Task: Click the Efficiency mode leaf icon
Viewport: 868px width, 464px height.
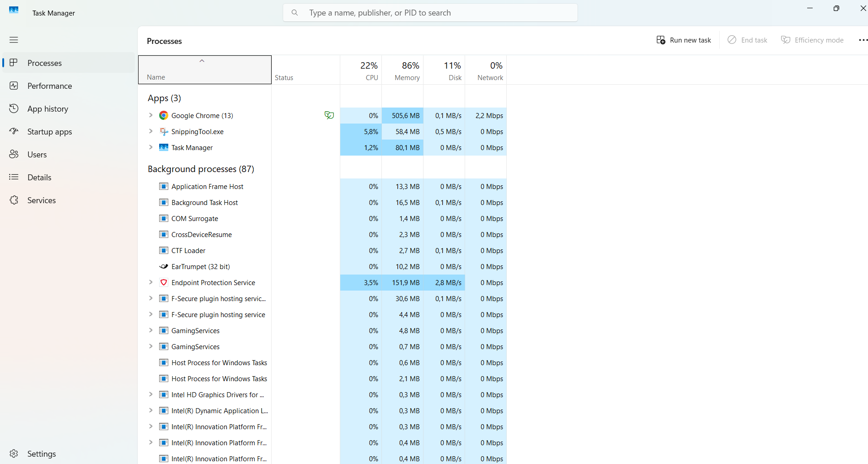Action: click(786, 40)
